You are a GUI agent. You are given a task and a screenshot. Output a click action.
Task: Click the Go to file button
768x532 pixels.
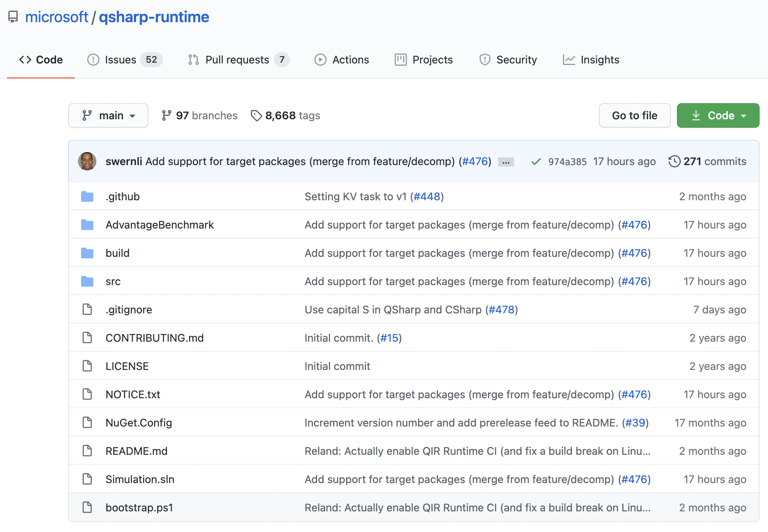pyautogui.click(x=635, y=115)
